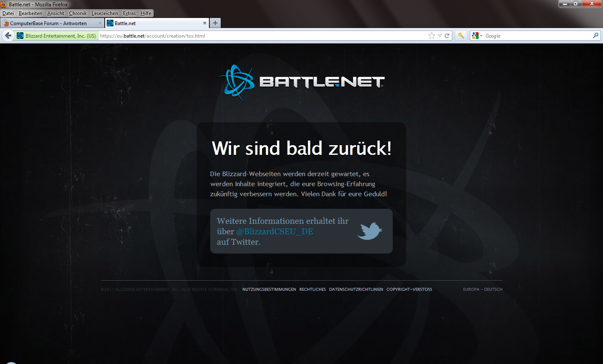Open a new tab with plus button
This screenshot has height=364, width=603.
pos(215,23)
